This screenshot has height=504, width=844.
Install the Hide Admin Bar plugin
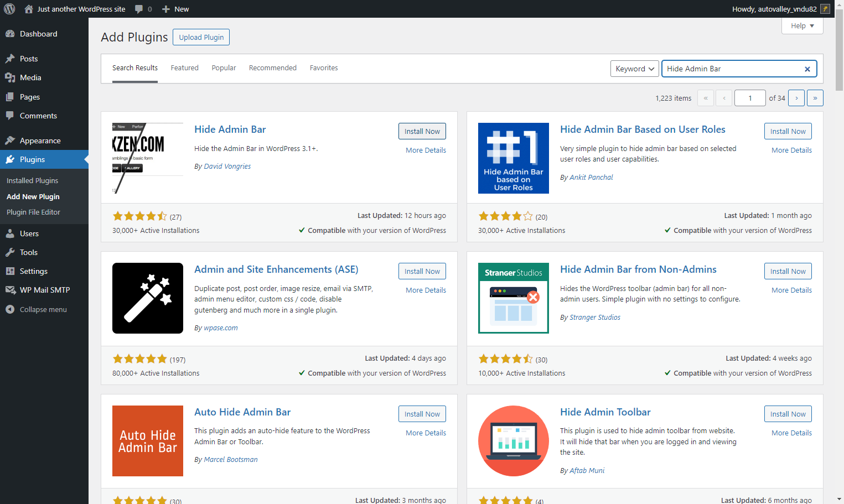tap(422, 131)
